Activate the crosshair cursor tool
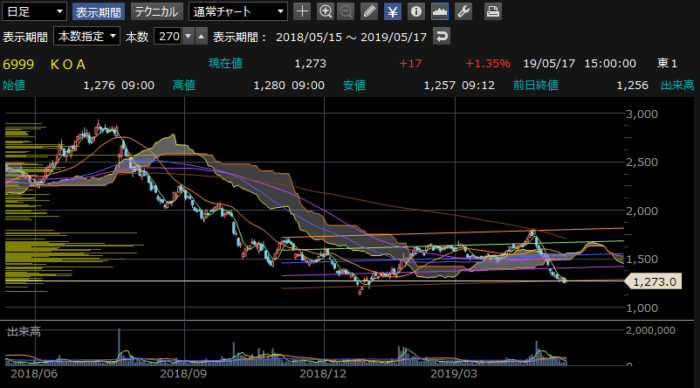Viewport: 700px width, 388px height. point(302,11)
